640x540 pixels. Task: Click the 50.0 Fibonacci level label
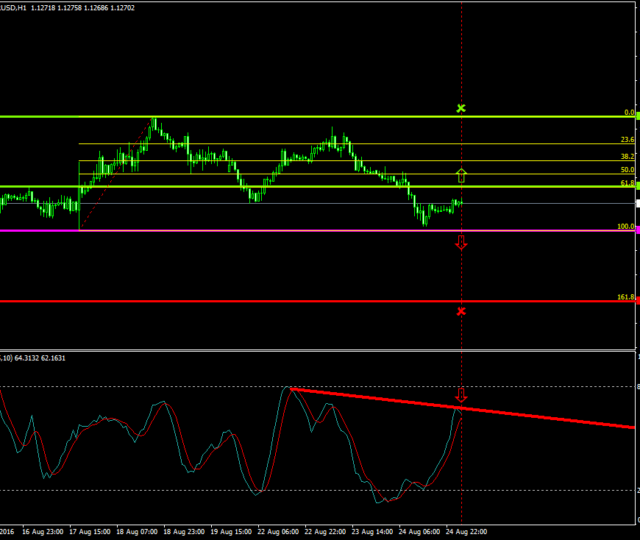pyautogui.click(x=627, y=171)
